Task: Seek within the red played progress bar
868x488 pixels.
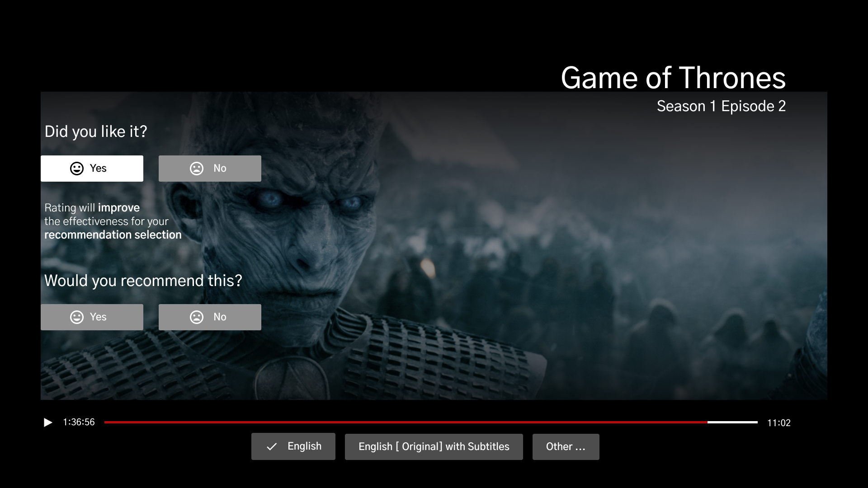Action: point(406,422)
